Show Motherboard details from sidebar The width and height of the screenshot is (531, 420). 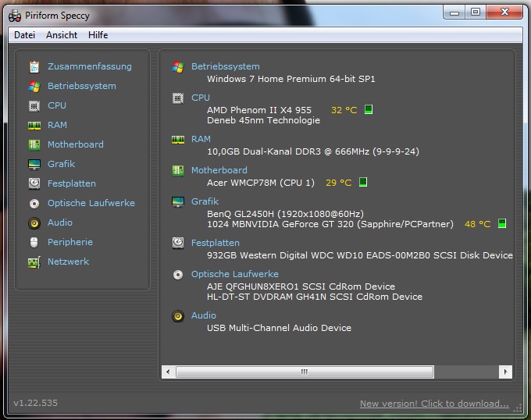(x=76, y=144)
